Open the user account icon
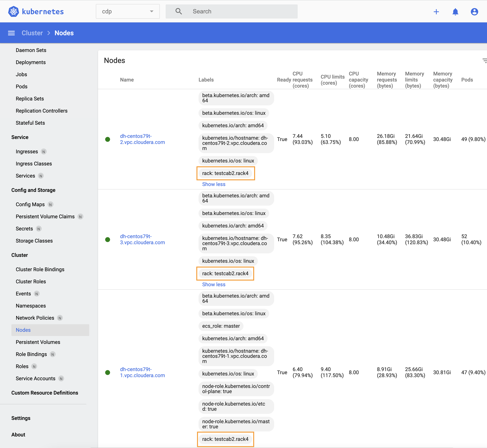 [474, 12]
